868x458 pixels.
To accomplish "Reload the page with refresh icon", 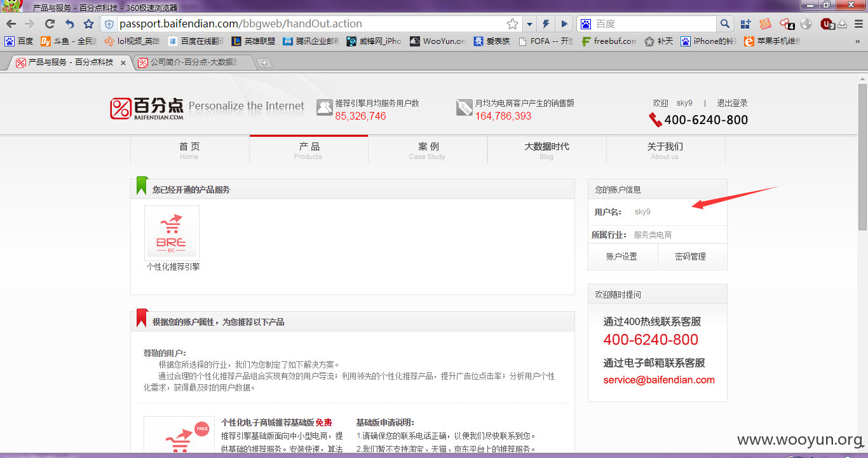I will [50, 24].
